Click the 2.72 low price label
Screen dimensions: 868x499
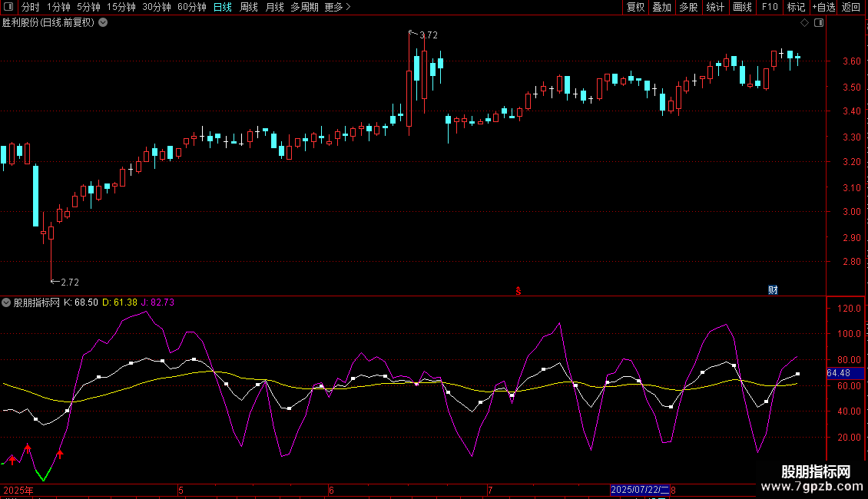tap(70, 283)
